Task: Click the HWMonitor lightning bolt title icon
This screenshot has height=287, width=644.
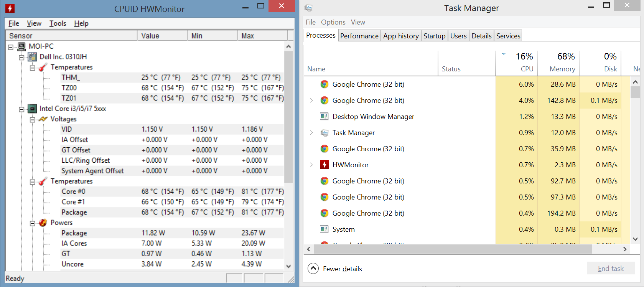Action: point(10,8)
